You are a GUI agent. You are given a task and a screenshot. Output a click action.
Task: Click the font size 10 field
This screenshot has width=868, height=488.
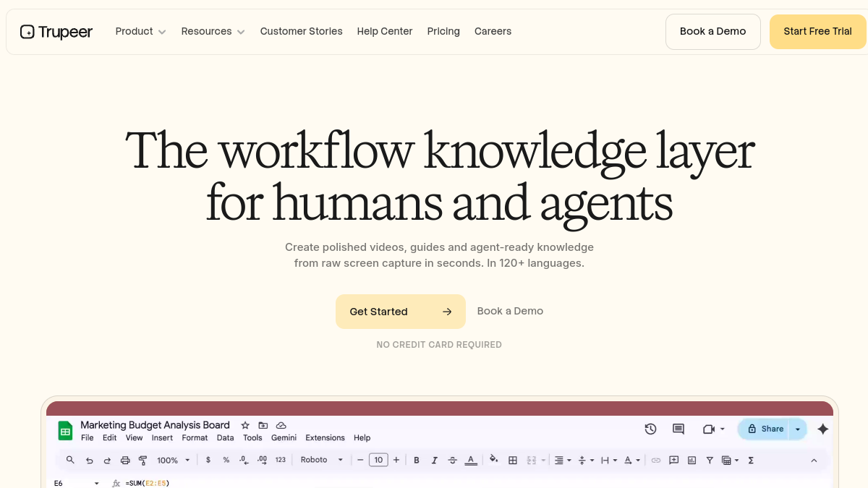378,460
